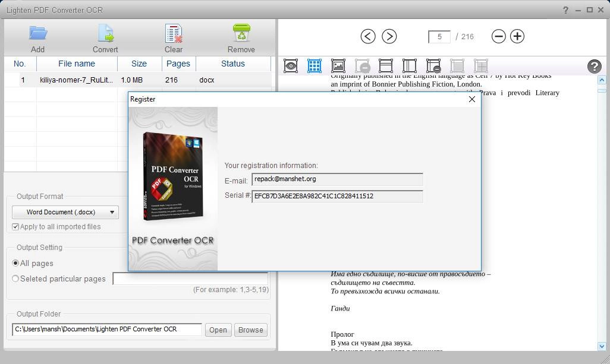Select the image area marking tool

pos(338,66)
